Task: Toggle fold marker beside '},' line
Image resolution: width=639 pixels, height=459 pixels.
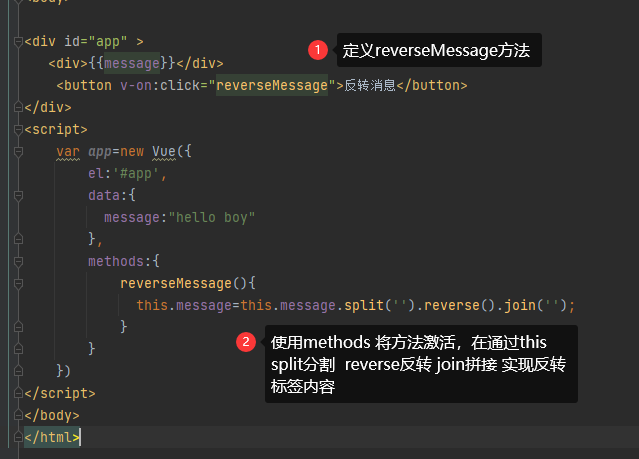Action: tap(18, 239)
